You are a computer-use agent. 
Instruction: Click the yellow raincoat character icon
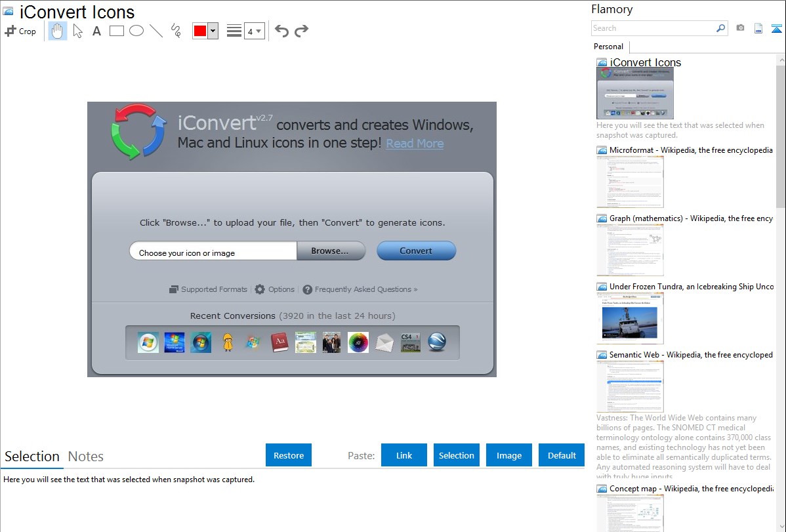pyautogui.click(x=228, y=342)
